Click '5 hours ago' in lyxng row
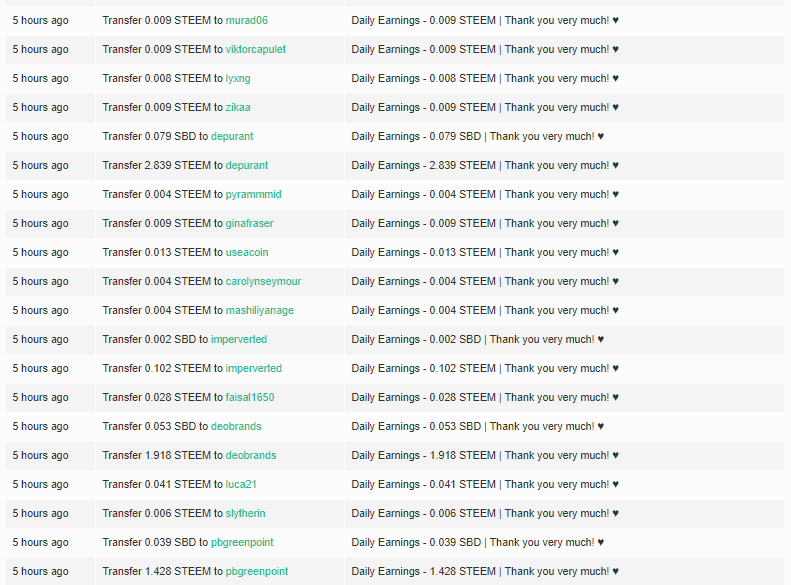Viewport: 791px width, 585px height. point(40,79)
